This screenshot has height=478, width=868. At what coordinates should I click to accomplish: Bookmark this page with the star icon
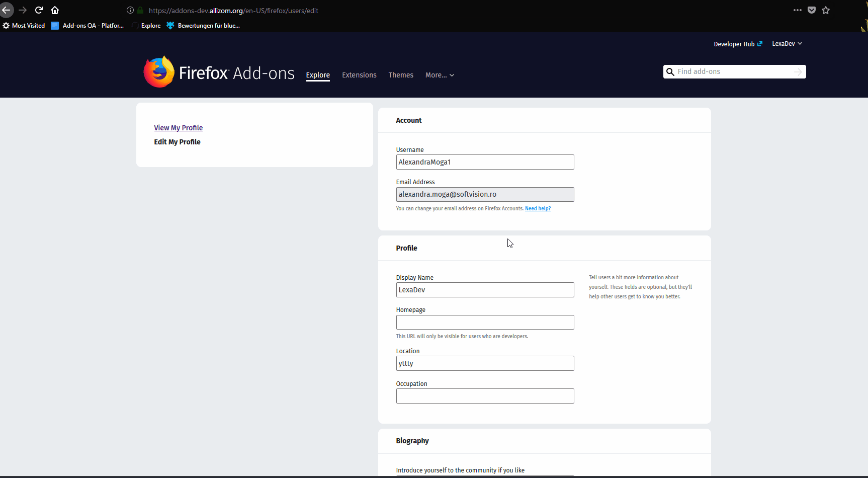826,10
